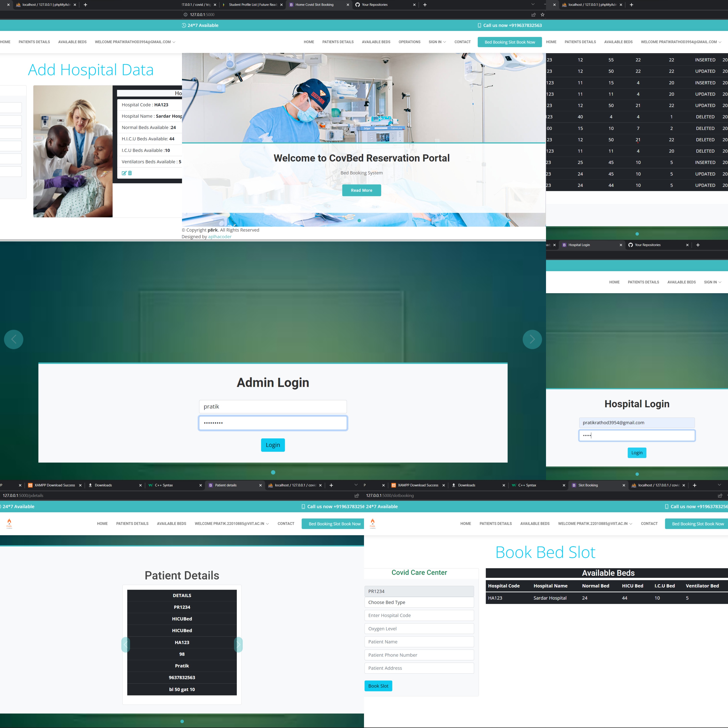Click the flame logo in Slot Booking window
728x728 pixels.
coord(373,523)
